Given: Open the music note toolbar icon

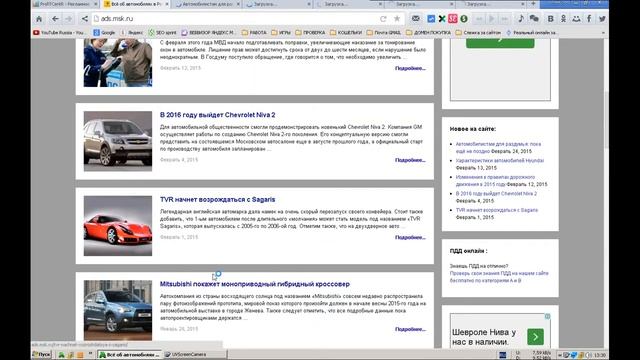Looking at the screenshot, I should tap(521, 19).
